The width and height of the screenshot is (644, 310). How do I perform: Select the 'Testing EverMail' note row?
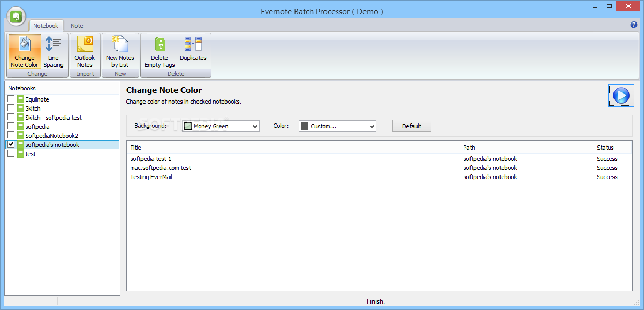click(380, 177)
